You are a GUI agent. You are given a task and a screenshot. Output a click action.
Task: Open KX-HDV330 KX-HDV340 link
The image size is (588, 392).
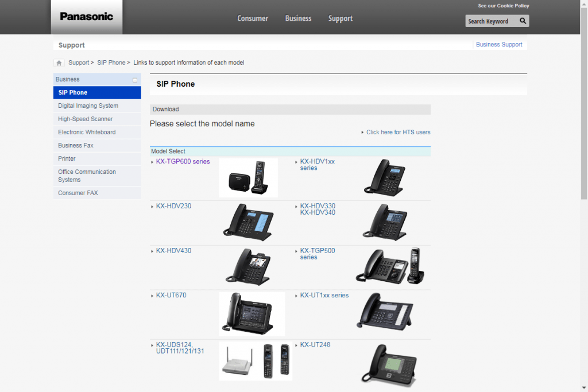click(318, 209)
